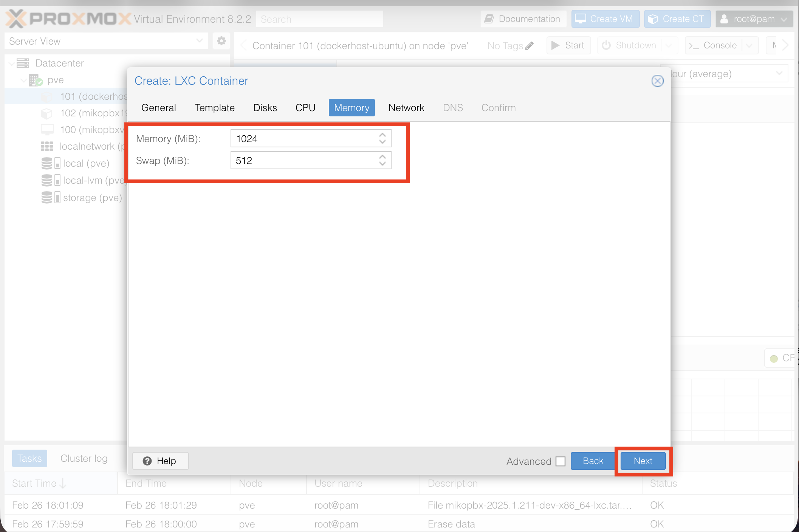Viewport: 799px width, 532px height.
Task: Click the local-lvm storage icon
Action: [47, 180]
